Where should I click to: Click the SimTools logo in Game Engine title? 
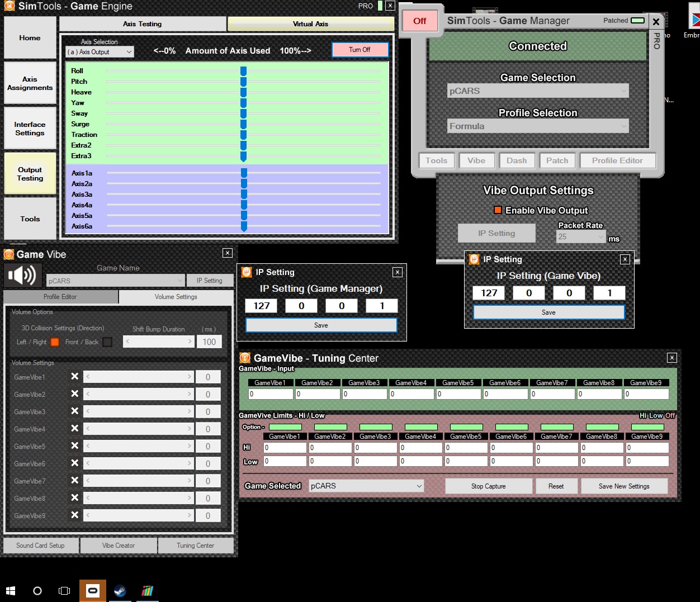point(9,6)
